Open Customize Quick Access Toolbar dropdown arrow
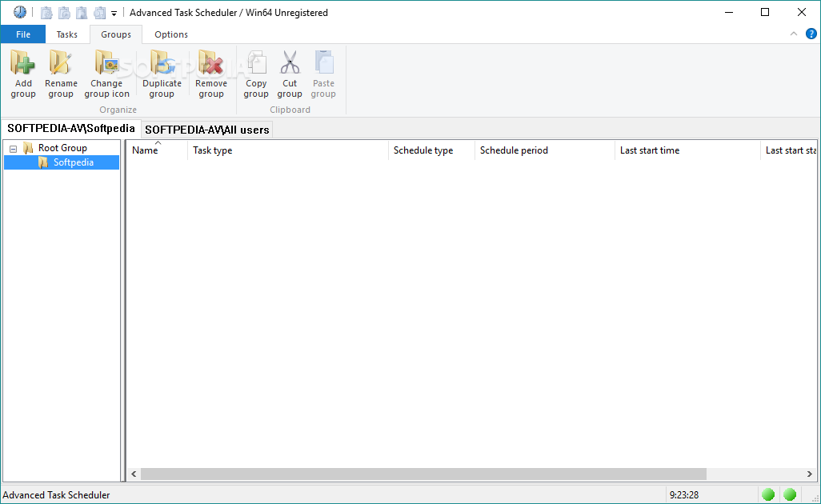This screenshot has width=821, height=504. 114,14
